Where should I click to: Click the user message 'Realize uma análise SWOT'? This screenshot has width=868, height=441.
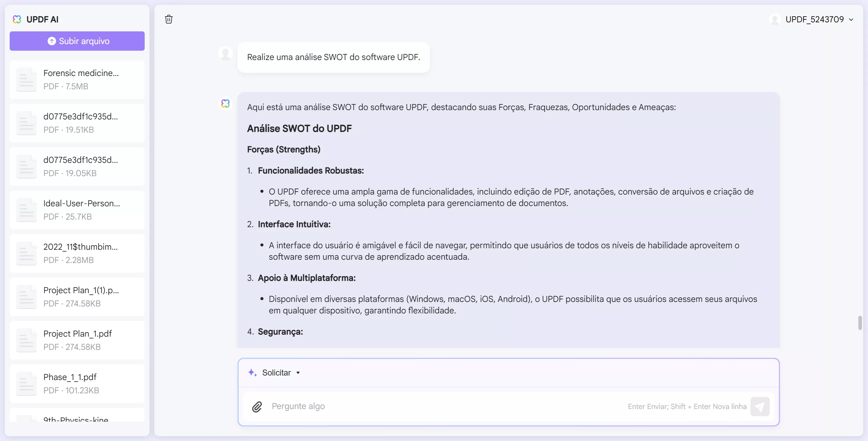click(x=334, y=57)
